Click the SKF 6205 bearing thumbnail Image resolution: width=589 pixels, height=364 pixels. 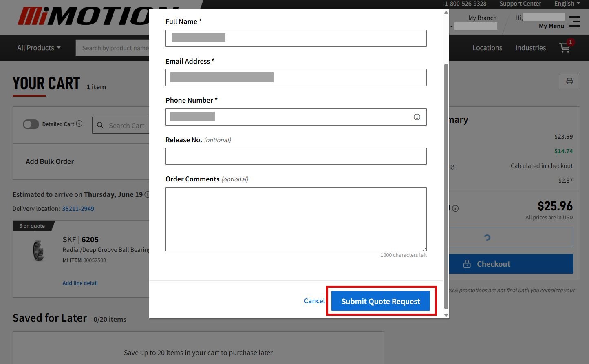point(38,250)
